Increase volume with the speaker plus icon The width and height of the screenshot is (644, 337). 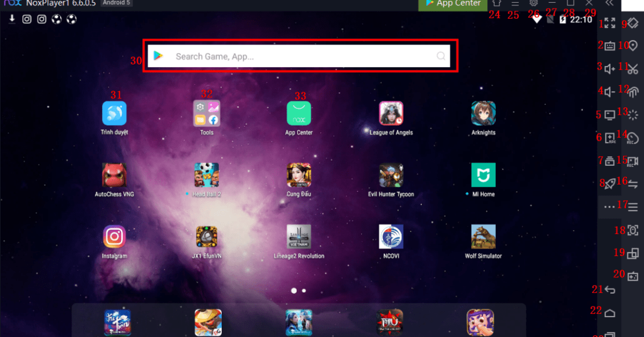pos(610,69)
